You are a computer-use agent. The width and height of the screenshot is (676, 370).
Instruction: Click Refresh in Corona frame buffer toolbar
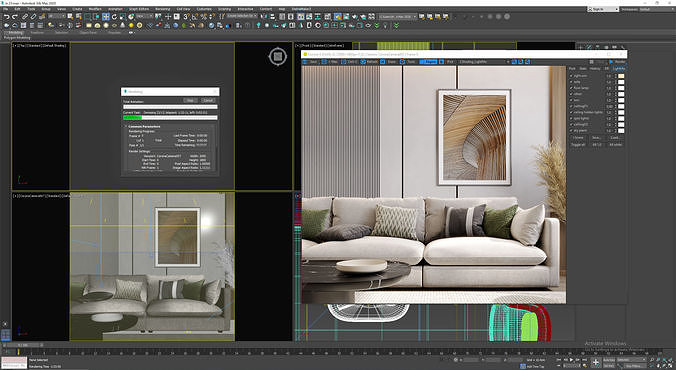(369, 62)
